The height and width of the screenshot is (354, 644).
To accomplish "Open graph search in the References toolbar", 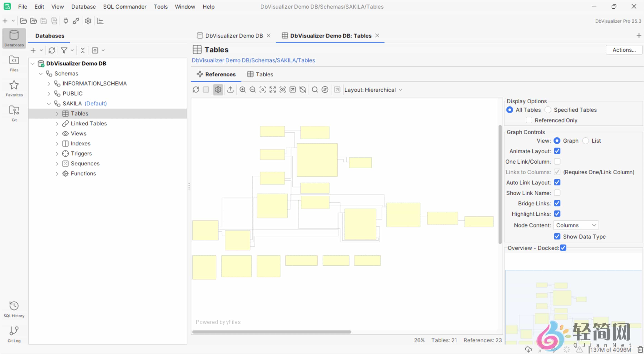I will pyautogui.click(x=315, y=90).
